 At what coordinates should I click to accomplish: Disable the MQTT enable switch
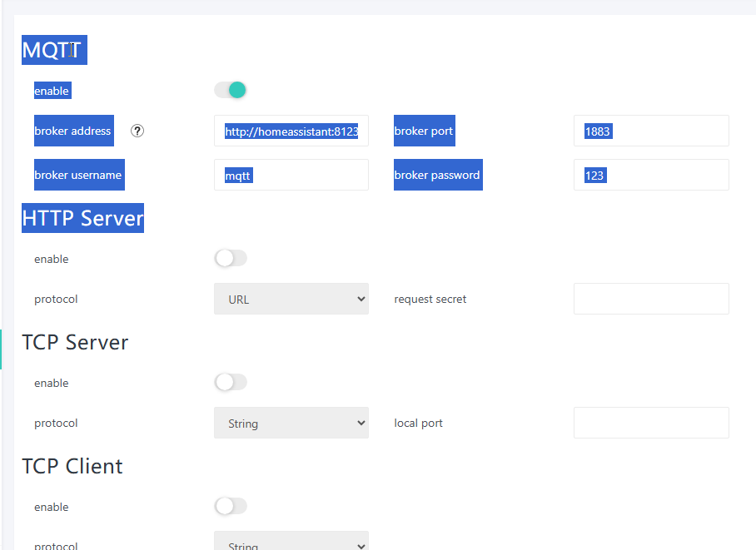[231, 90]
